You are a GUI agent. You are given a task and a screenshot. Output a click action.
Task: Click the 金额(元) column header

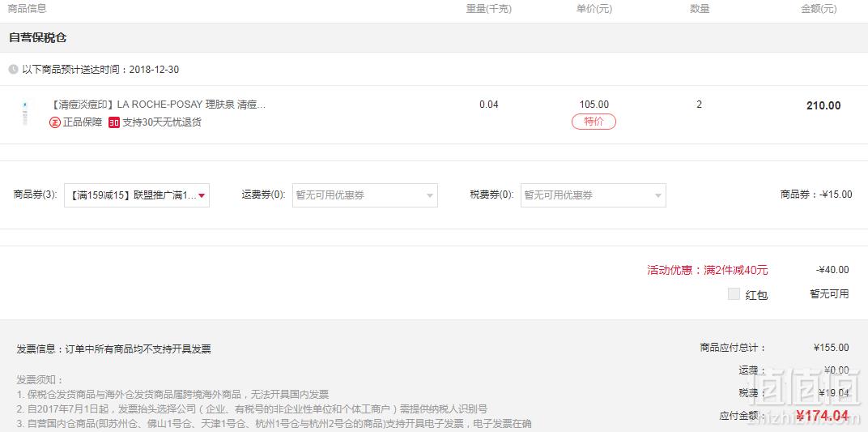point(819,9)
